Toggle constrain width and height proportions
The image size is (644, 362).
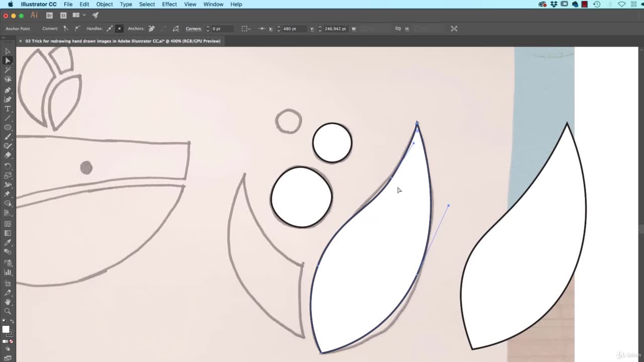tap(398, 29)
